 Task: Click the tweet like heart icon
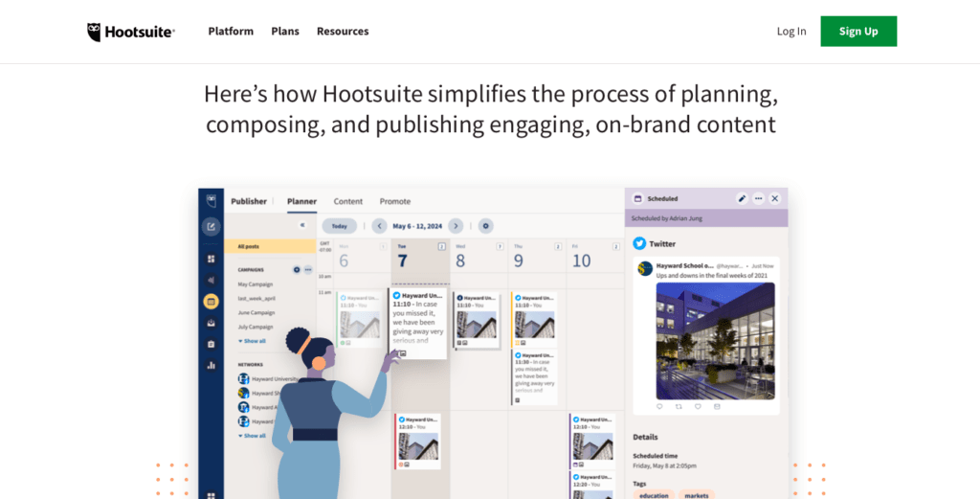tap(698, 406)
